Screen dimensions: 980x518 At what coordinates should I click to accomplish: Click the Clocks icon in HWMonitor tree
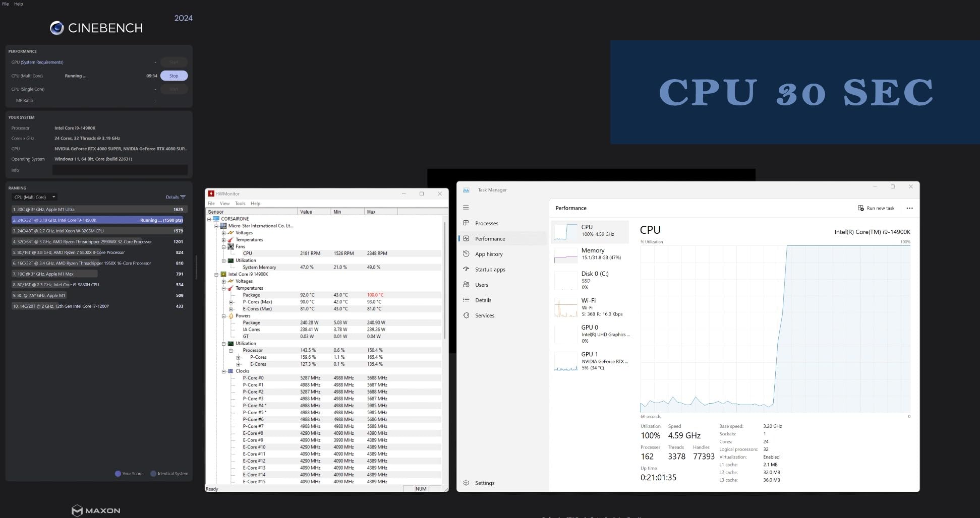coord(230,371)
